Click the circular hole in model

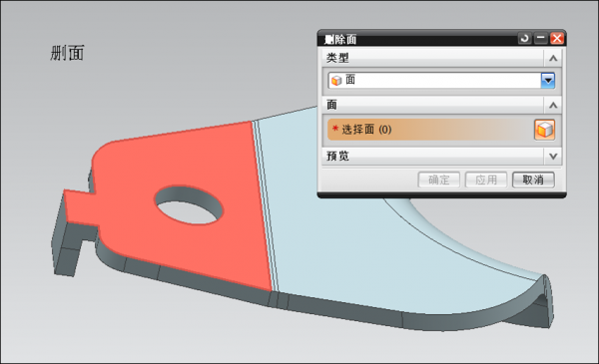[189, 206]
